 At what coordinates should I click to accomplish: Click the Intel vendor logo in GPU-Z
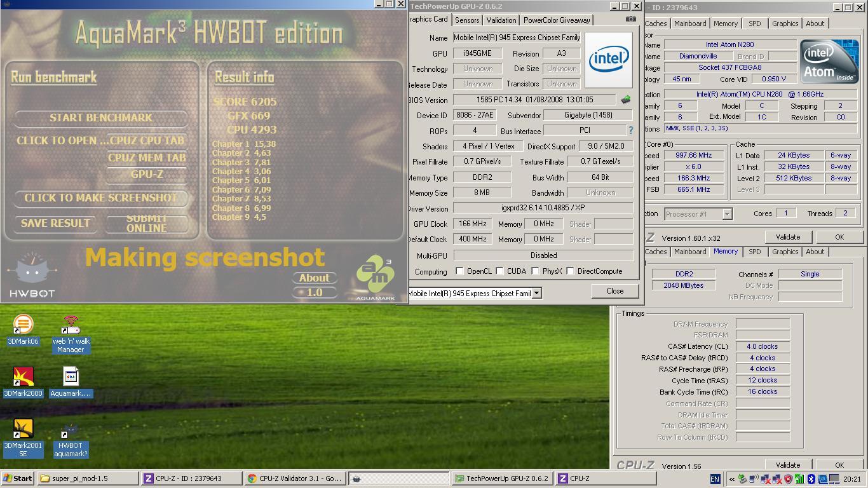[x=609, y=60]
